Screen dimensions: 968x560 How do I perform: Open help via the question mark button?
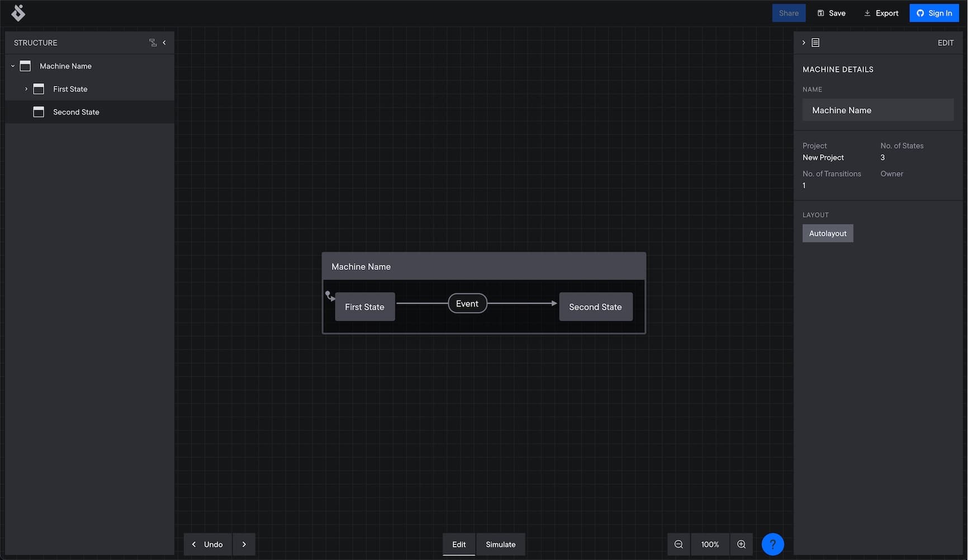tap(772, 544)
